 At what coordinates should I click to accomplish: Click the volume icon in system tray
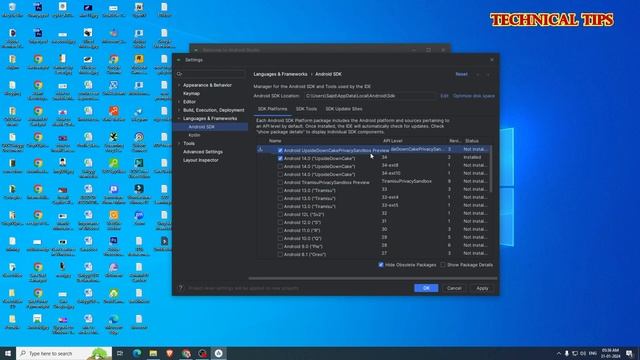click(583, 353)
